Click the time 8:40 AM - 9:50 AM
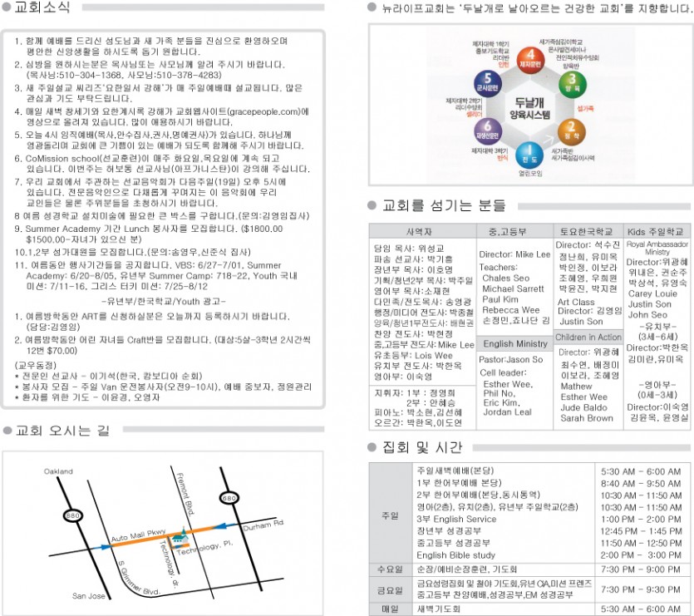Viewport: 694px width, 616px height. click(641, 484)
